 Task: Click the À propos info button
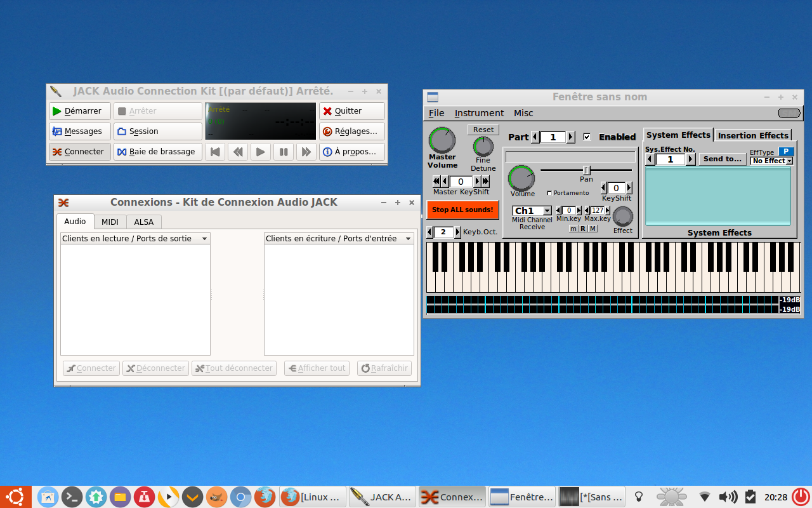point(351,152)
